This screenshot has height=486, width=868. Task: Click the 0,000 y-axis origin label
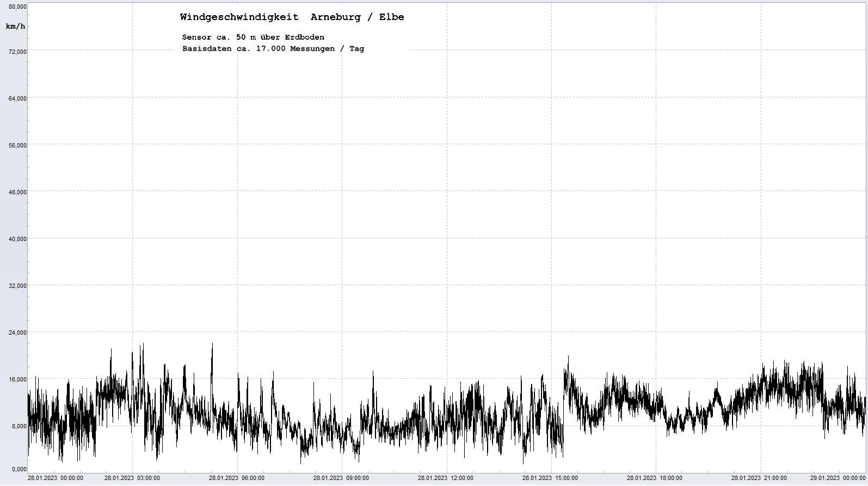point(19,469)
